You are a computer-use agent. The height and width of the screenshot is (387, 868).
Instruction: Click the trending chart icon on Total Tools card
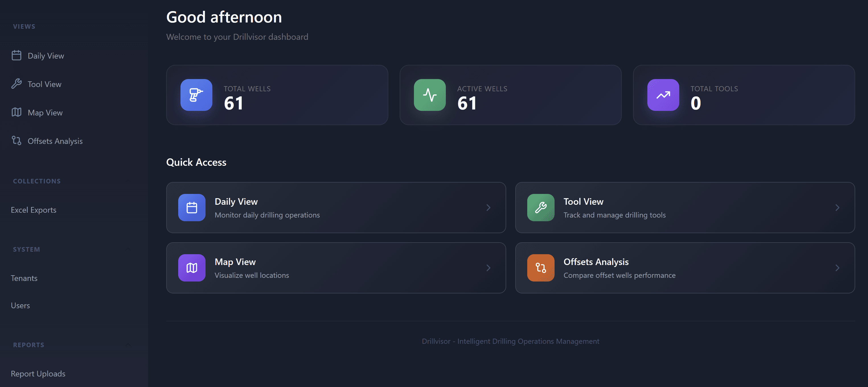tap(663, 95)
